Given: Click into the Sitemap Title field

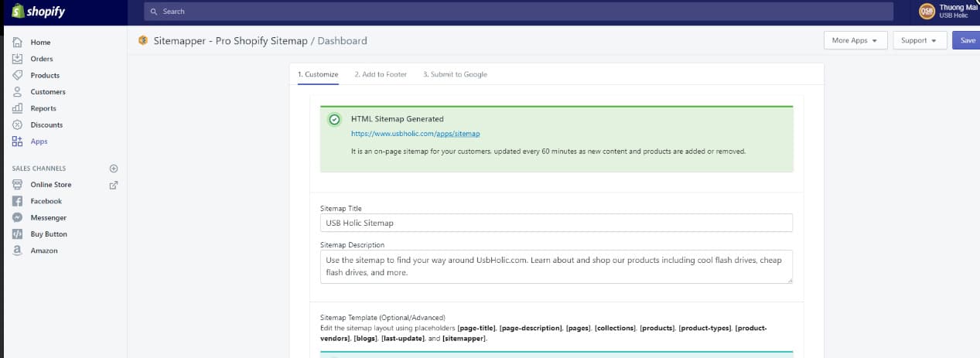Looking at the screenshot, I should pyautogui.click(x=556, y=223).
